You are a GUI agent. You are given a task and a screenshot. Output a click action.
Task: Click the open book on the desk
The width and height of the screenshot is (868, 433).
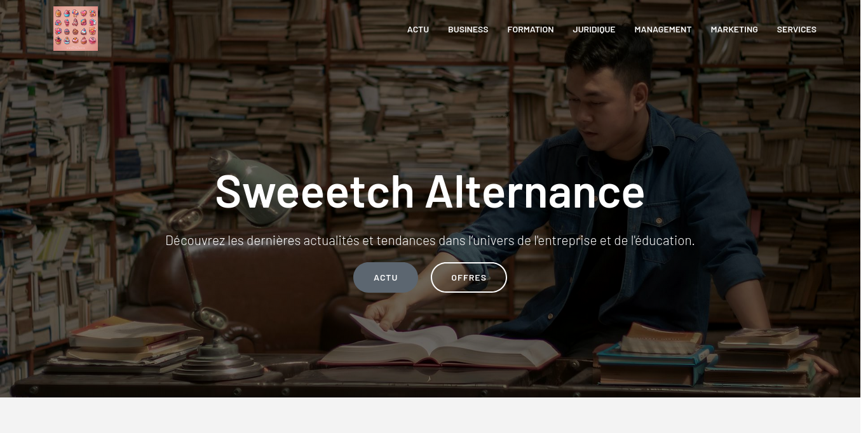pyautogui.click(x=438, y=346)
